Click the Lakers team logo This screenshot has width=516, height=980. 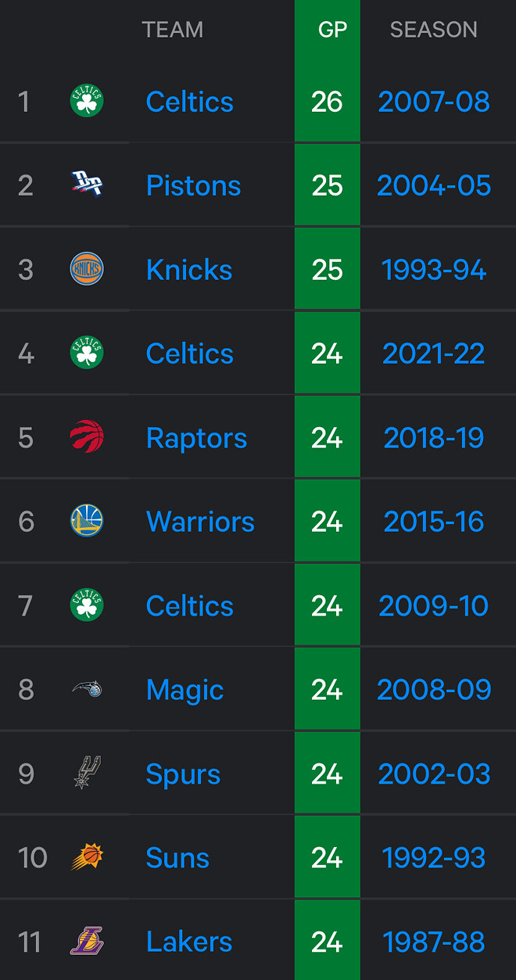(x=87, y=942)
